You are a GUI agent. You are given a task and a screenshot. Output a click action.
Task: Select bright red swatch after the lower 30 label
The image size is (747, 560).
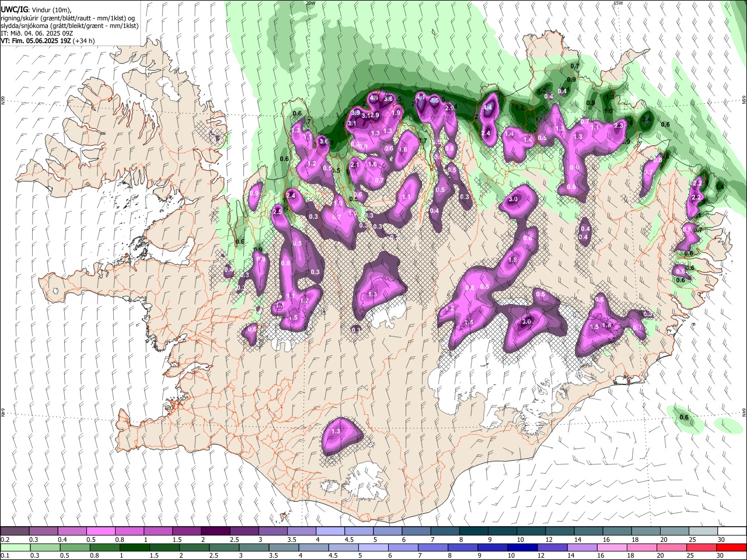tap(731, 547)
